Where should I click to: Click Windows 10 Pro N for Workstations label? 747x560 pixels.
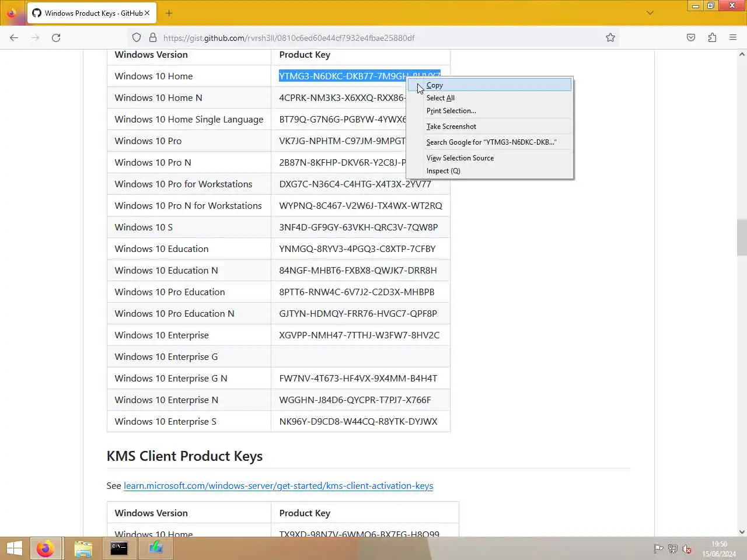[188, 205]
